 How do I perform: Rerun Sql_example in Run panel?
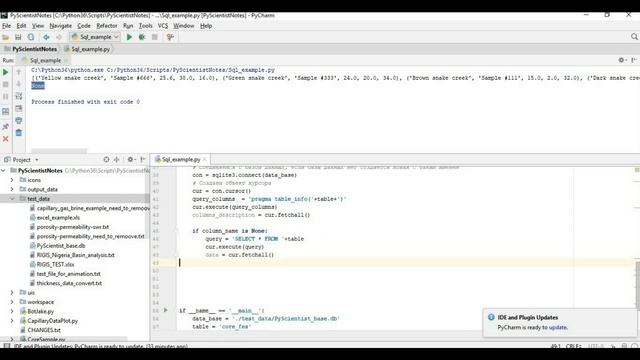click(6, 72)
